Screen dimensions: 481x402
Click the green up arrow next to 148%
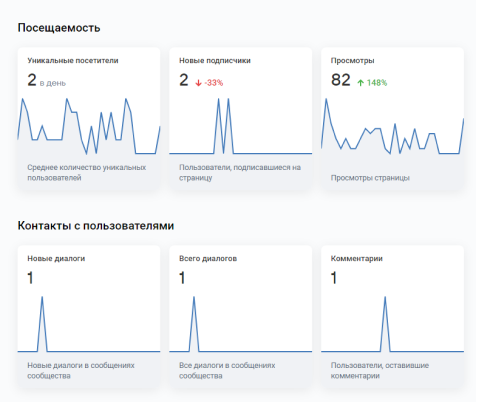pos(360,83)
